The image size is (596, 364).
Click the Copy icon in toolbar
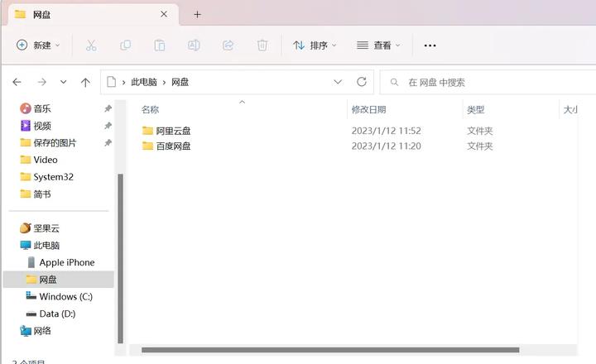(125, 45)
